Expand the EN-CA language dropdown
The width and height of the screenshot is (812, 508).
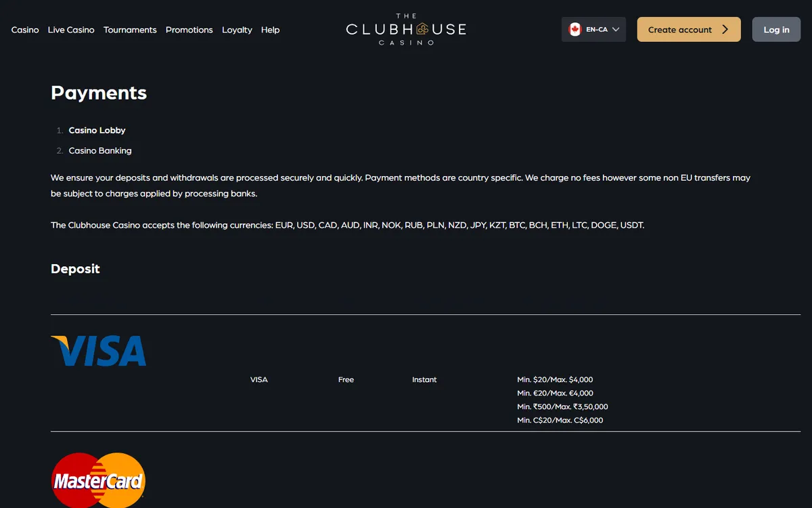pos(593,30)
